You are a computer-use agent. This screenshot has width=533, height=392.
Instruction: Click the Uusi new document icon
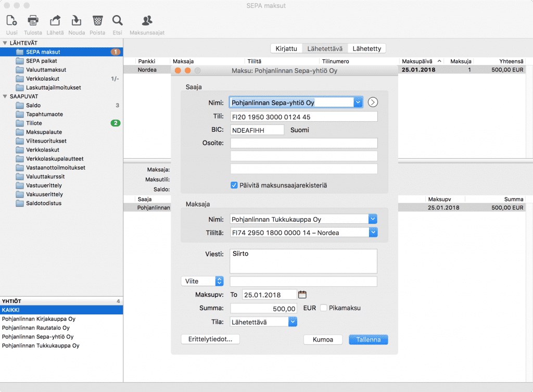(11, 21)
